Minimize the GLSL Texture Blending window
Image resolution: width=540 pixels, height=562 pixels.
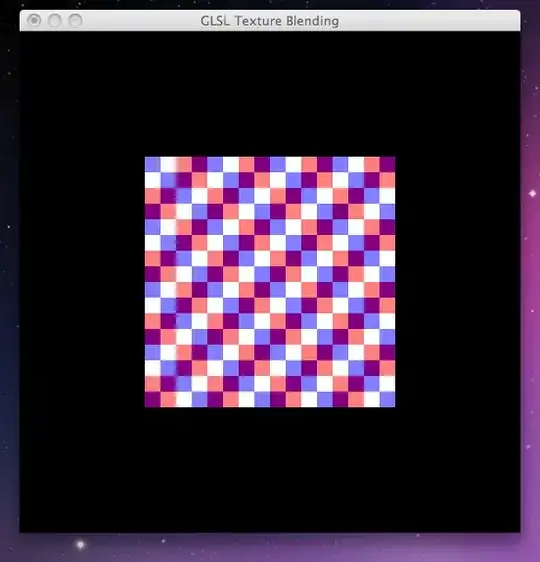(x=55, y=20)
